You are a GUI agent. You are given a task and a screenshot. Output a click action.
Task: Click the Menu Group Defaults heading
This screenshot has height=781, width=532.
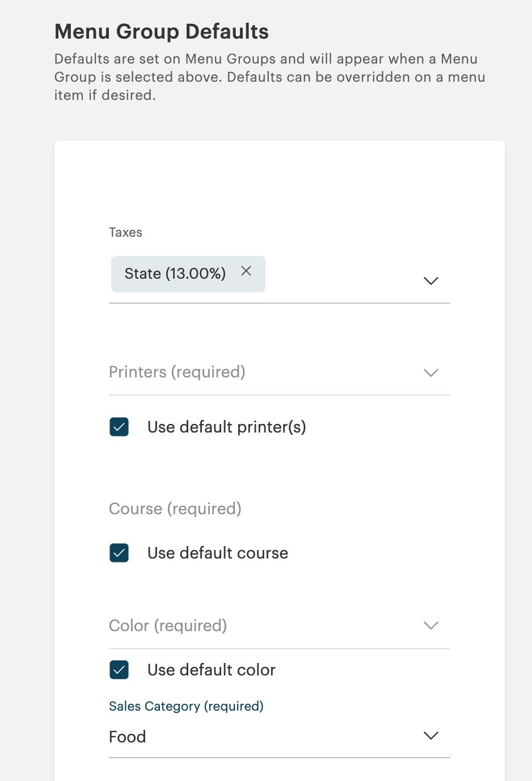(x=161, y=31)
